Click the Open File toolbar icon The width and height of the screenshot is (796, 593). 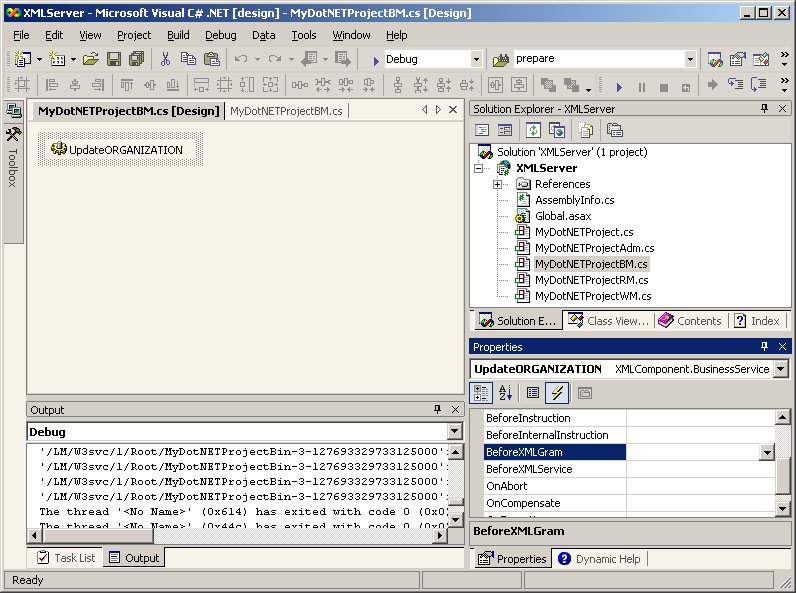[x=91, y=60]
